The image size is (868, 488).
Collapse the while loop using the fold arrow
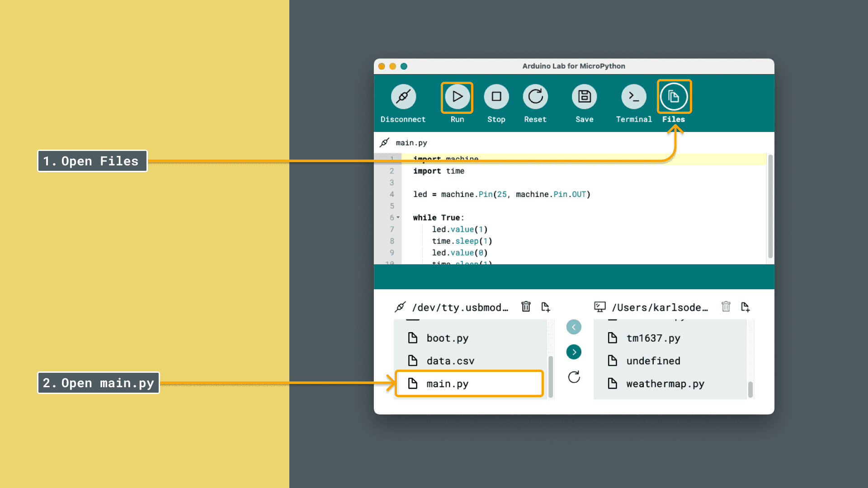tap(397, 217)
